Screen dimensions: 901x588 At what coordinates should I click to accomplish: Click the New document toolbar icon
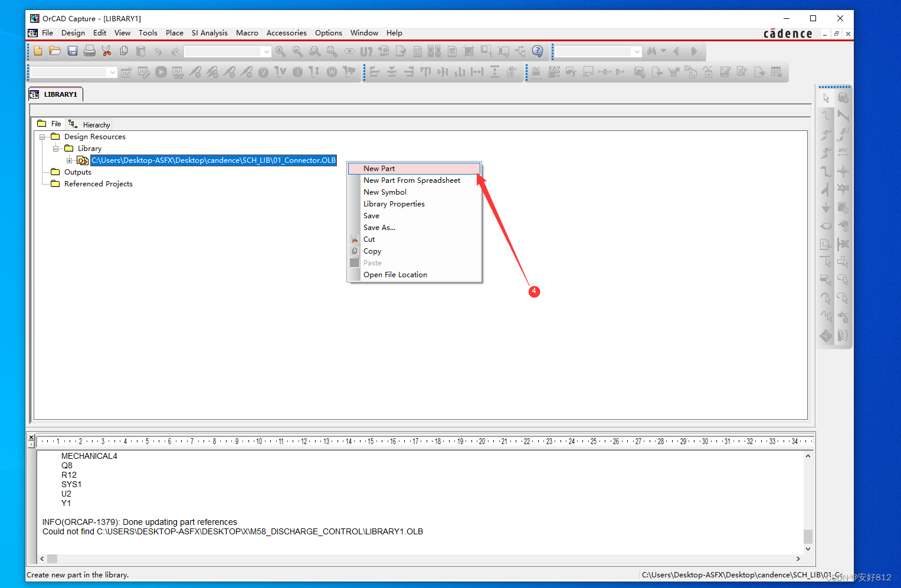38,51
